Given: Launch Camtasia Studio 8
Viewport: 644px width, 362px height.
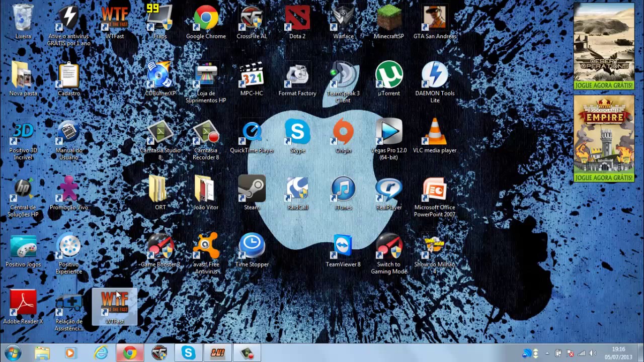Looking at the screenshot, I should pos(160,139).
